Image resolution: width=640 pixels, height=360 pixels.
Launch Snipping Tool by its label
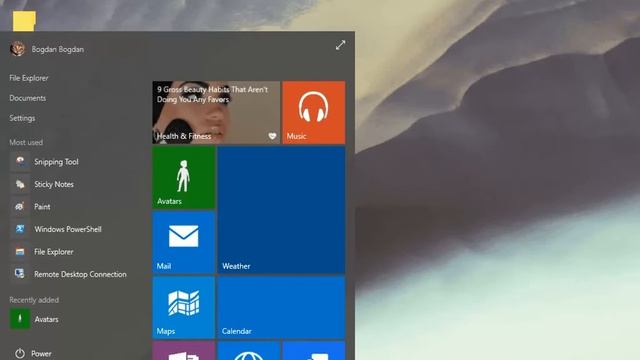click(x=56, y=162)
